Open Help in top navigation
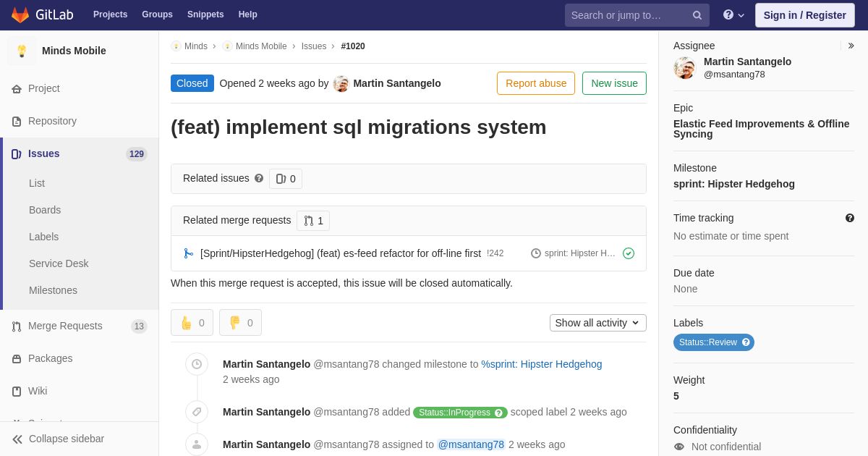 (248, 14)
